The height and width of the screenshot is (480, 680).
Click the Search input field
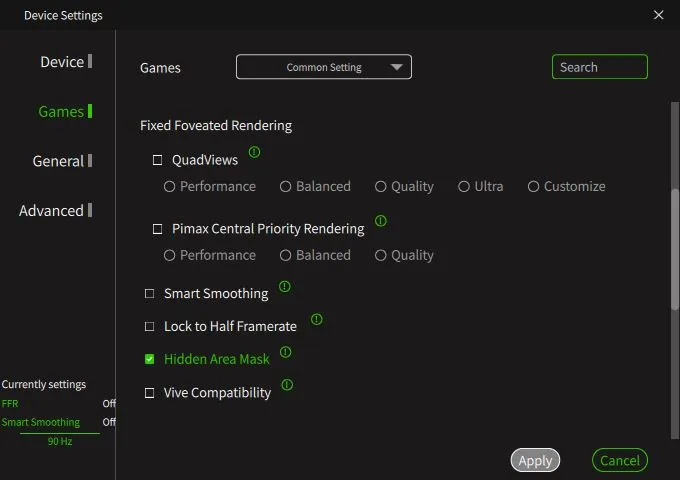point(599,67)
